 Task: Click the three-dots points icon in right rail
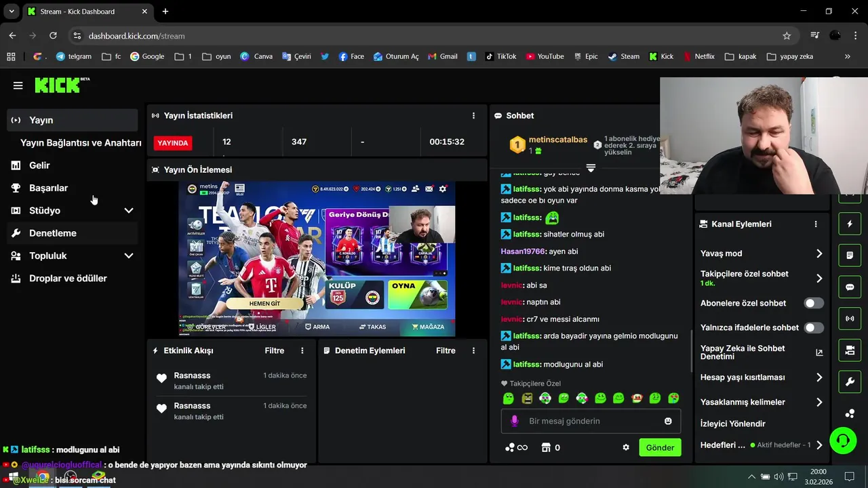point(850,413)
